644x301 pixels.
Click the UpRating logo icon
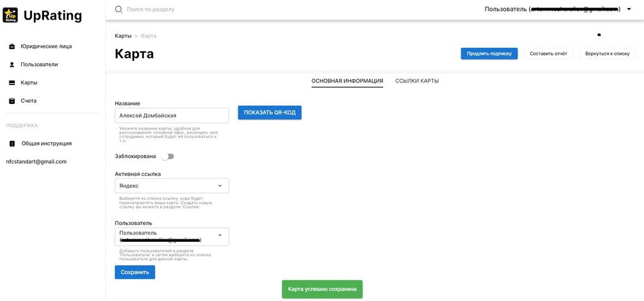10,15
